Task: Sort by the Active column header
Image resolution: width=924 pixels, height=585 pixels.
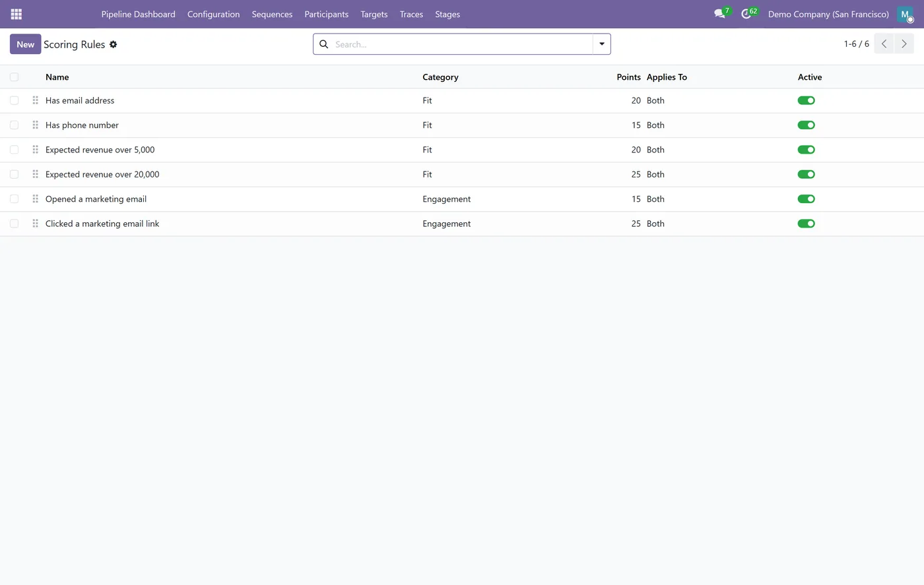Action: coord(810,77)
